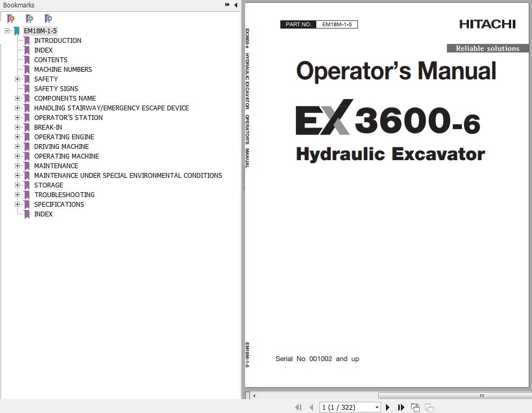Screen dimensions: 532x413
Task: Expand the SAFETY bookmark node
Action: pyautogui.click(x=17, y=79)
